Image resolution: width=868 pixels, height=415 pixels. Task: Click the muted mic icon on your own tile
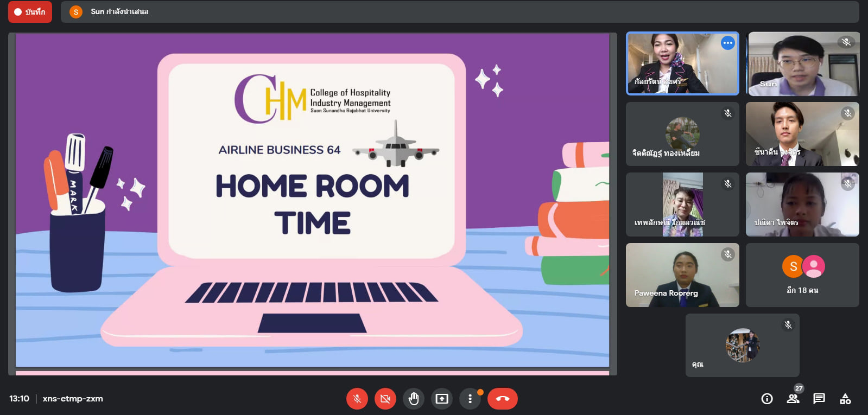[788, 325]
